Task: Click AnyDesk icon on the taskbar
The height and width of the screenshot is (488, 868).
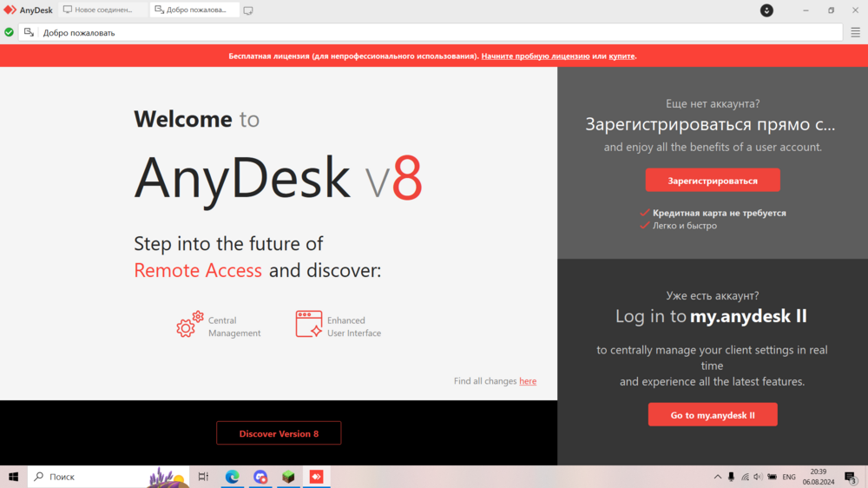Action: pos(317,477)
